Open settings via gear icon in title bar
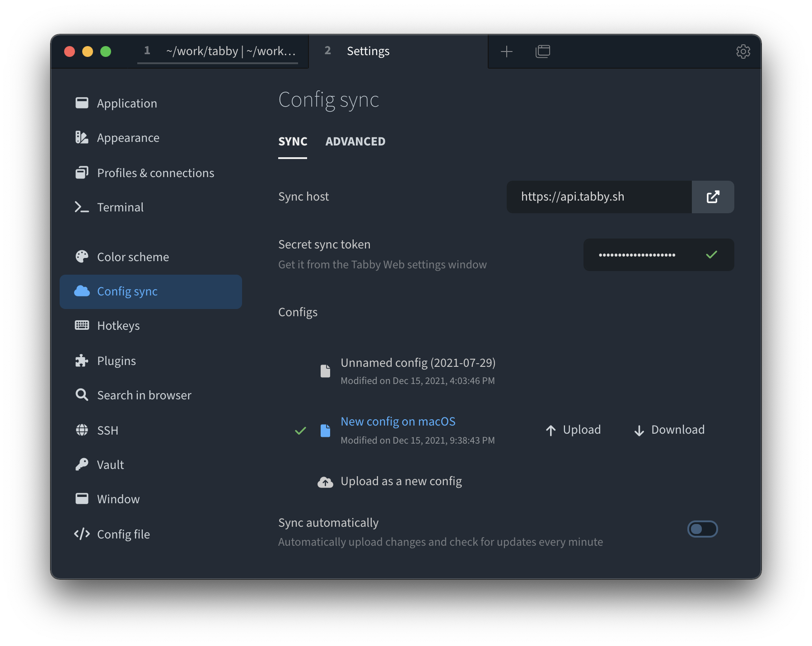Image resolution: width=812 pixels, height=646 pixels. click(743, 51)
